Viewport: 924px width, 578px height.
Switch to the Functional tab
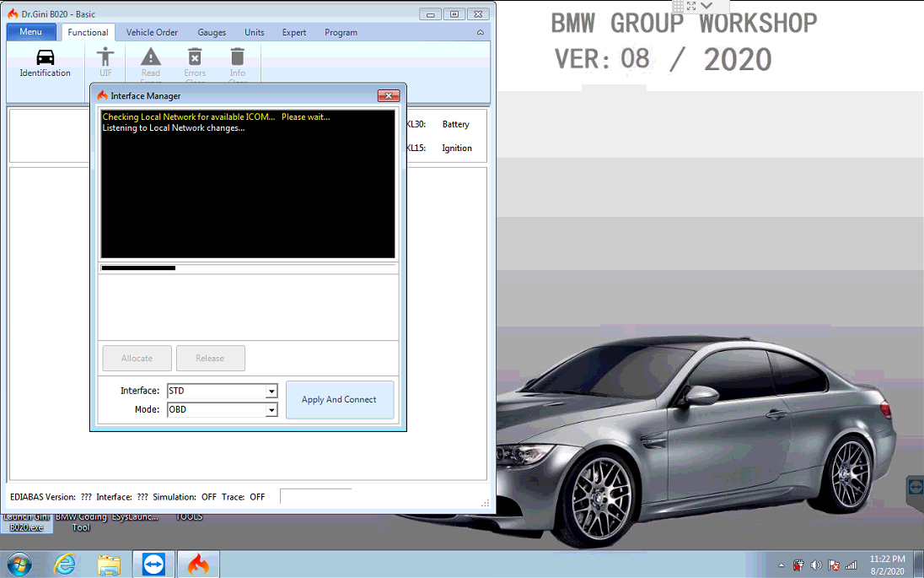[88, 32]
